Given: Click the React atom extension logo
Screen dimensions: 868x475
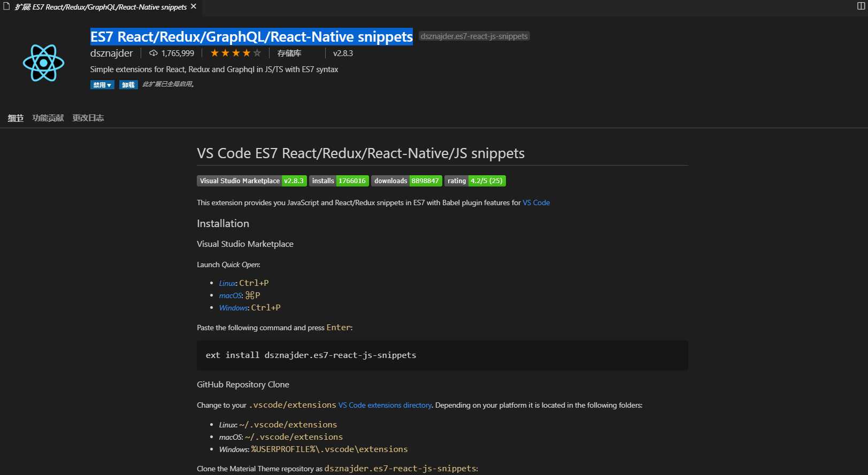Looking at the screenshot, I should tap(43, 63).
